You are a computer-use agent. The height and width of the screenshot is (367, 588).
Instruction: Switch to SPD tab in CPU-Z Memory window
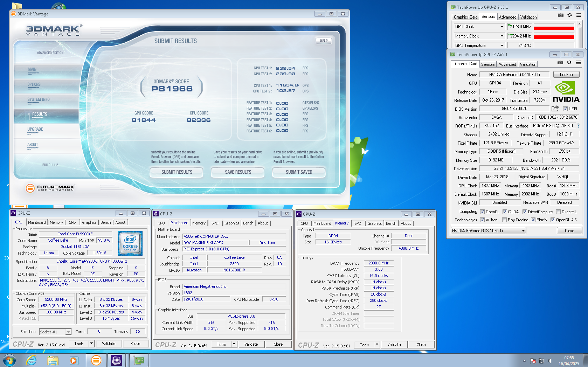358,223
